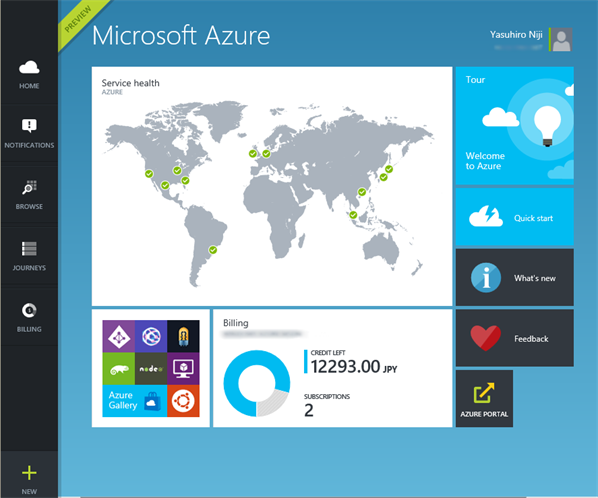Image resolution: width=598 pixels, height=498 pixels.
Task: Click the Billing tile heading
Action: (x=236, y=323)
